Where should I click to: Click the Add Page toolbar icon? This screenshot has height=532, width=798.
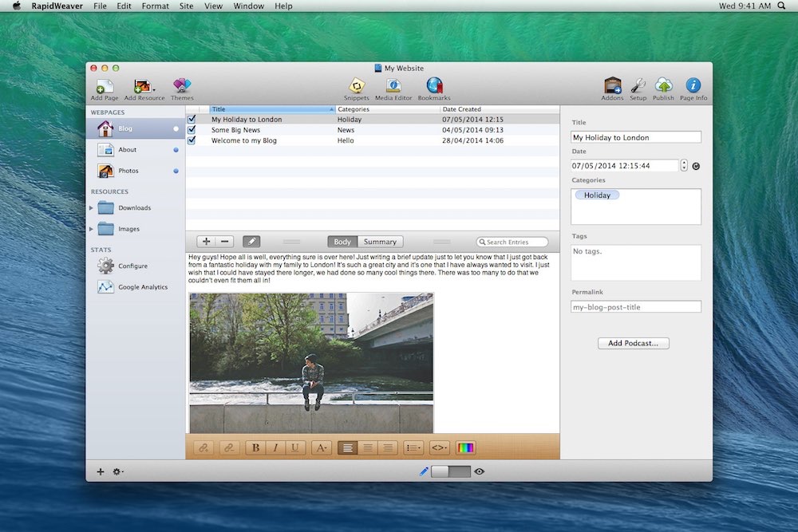coord(105,89)
